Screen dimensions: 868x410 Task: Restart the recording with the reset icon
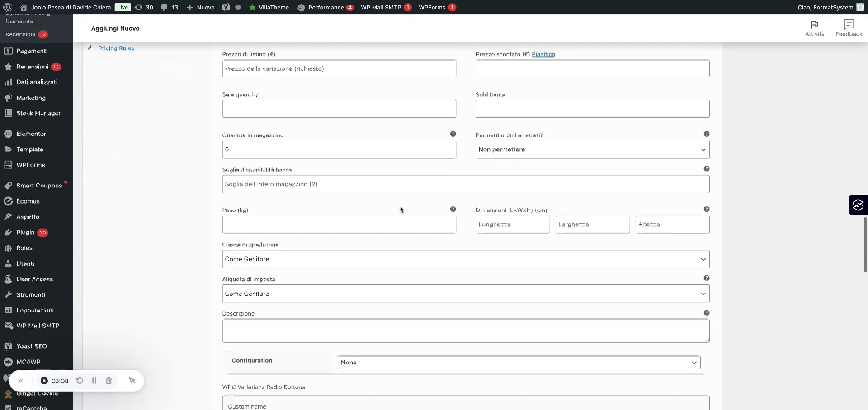click(x=80, y=381)
